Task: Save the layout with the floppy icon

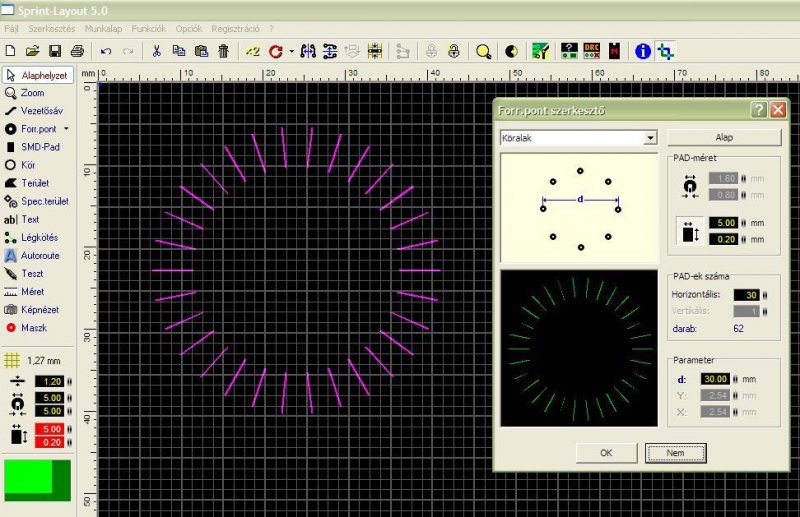Action: [x=55, y=51]
